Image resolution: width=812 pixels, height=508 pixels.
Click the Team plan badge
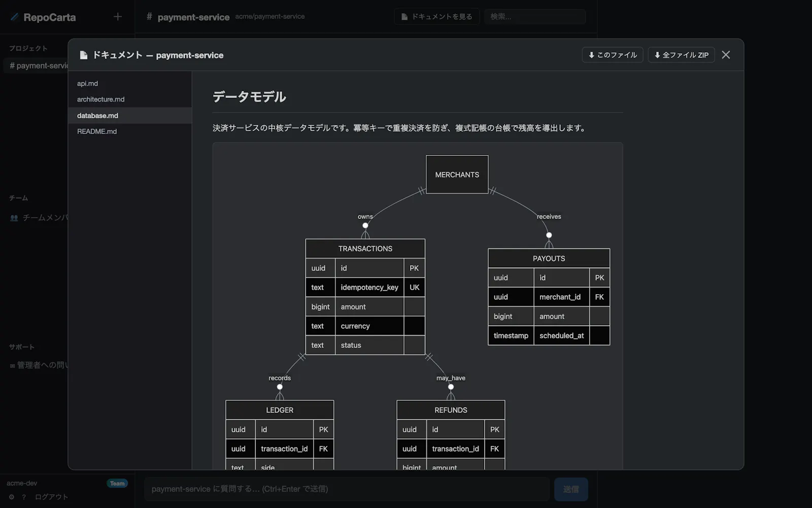coord(117,483)
